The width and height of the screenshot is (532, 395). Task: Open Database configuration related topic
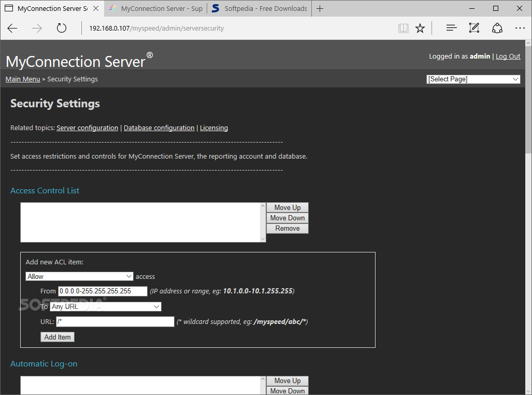pos(159,128)
